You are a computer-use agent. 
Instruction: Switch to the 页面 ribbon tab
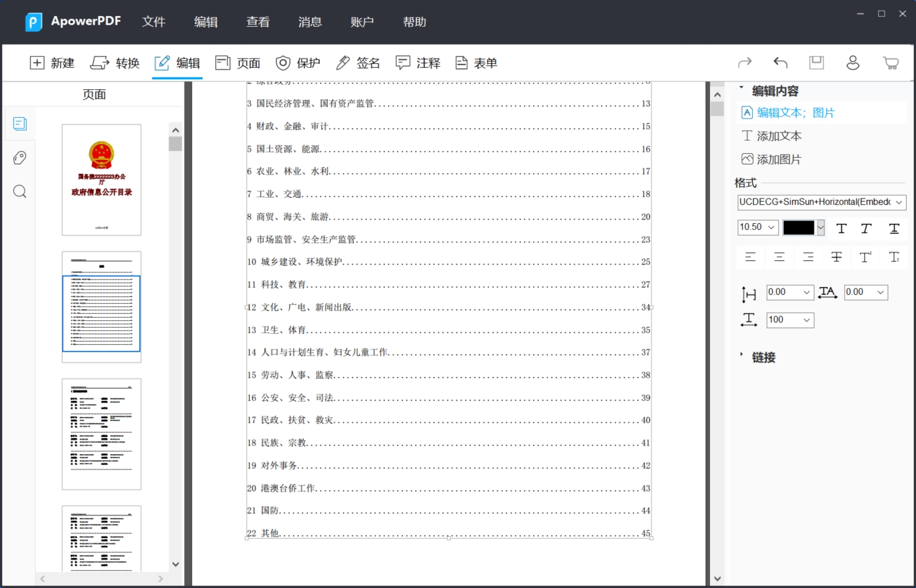point(238,63)
